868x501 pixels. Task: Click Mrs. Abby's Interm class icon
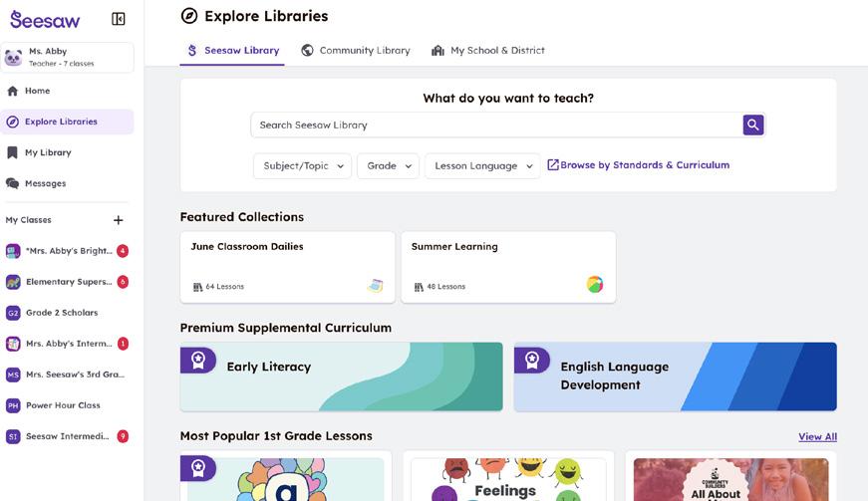pos(13,344)
